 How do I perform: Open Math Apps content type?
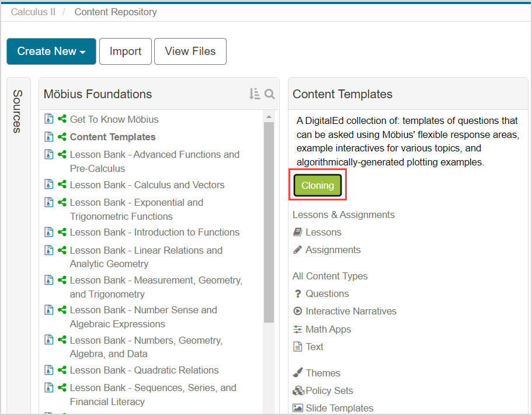(328, 329)
